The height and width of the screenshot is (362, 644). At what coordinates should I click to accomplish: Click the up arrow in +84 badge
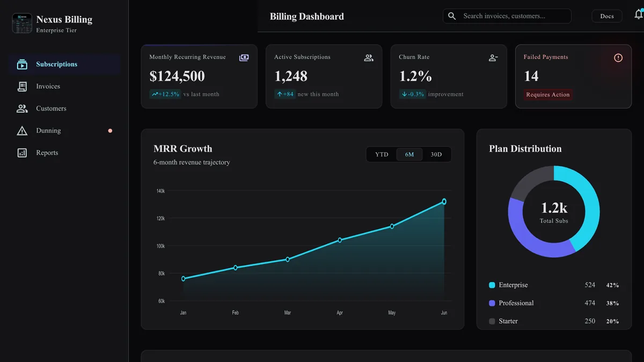(x=280, y=94)
